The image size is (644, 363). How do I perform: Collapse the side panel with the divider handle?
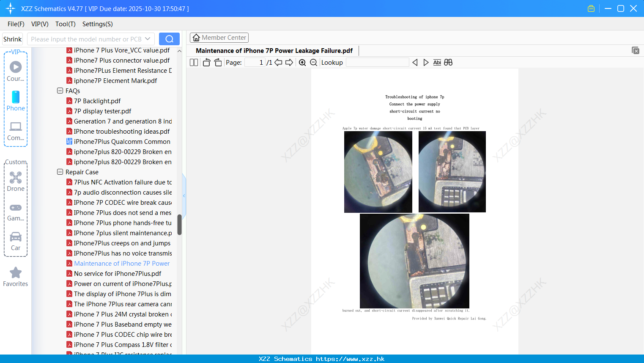click(x=184, y=196)
